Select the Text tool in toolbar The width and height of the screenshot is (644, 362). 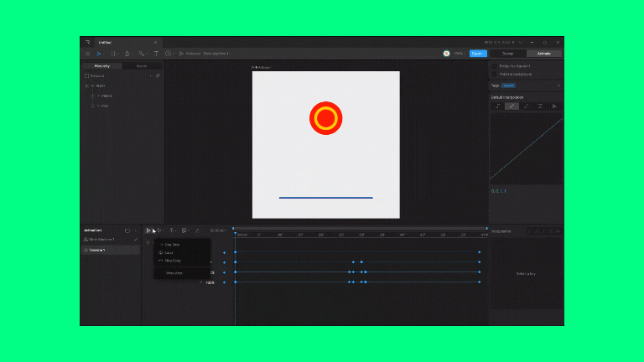(156, 54)
